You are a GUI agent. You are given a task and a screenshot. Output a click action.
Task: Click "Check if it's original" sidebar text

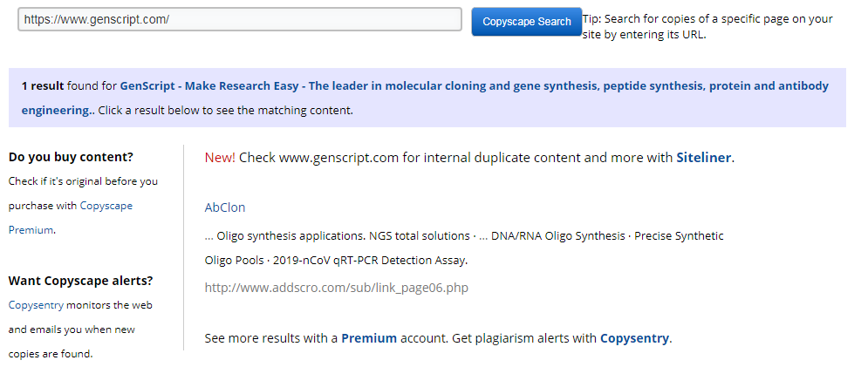[x=83, y=181]
